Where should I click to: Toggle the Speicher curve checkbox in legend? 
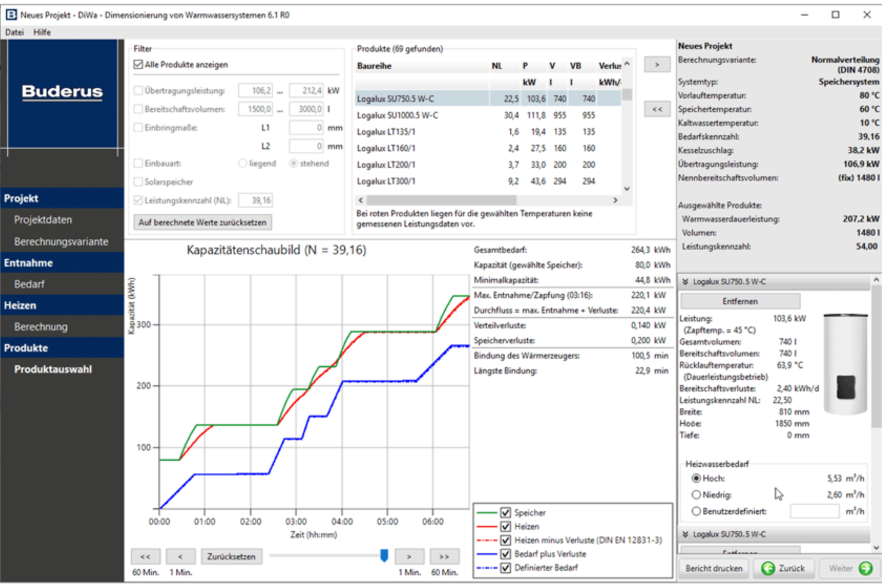coord(505,513)
